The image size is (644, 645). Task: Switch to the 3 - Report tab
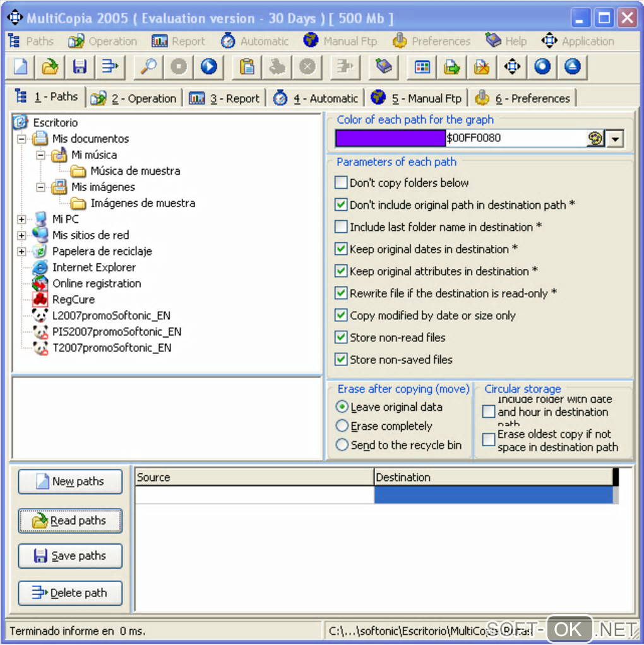[224, 98]
